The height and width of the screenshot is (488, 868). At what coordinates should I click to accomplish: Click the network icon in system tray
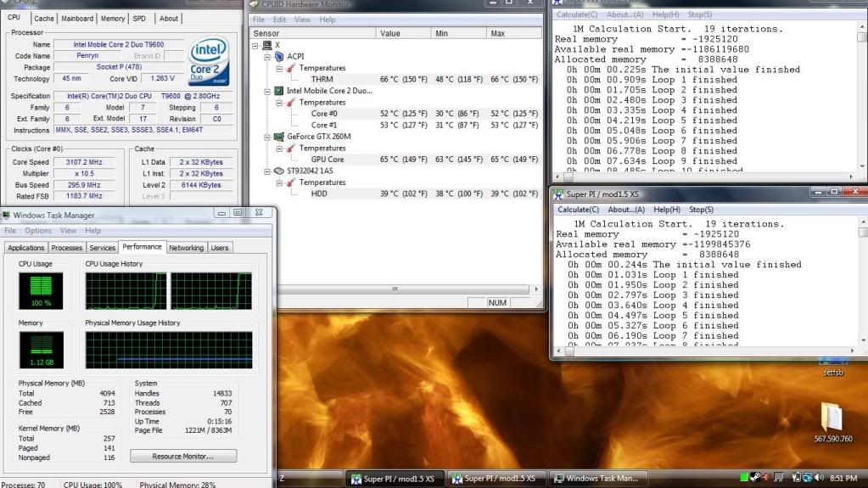(x=808, y=478)
